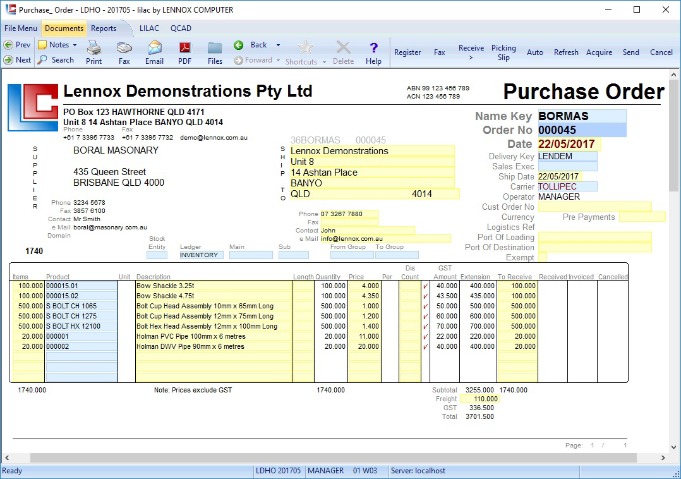Toggle GST tick for S BOLT HX 12100 row

(425, 326)
